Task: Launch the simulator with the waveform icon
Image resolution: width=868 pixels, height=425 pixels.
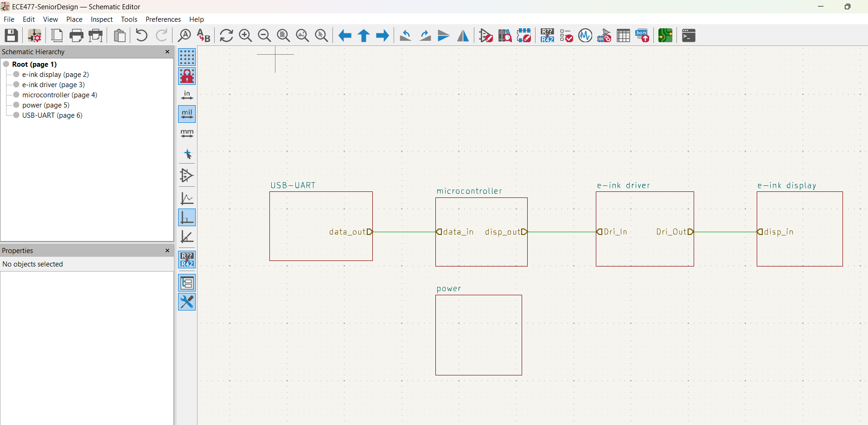Action: (x=585, y=36)
